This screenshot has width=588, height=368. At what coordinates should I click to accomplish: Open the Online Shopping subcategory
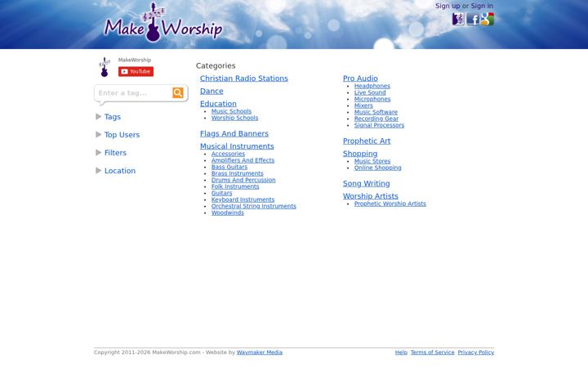tap(378, 168)
